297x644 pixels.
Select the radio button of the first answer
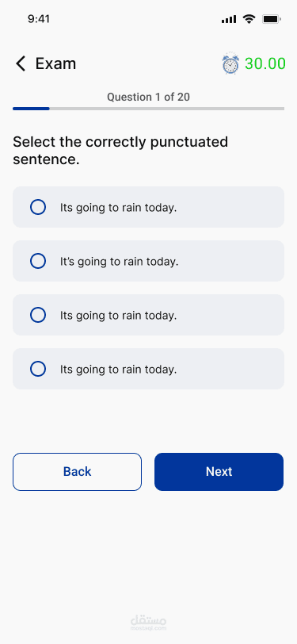pos(38,207)
